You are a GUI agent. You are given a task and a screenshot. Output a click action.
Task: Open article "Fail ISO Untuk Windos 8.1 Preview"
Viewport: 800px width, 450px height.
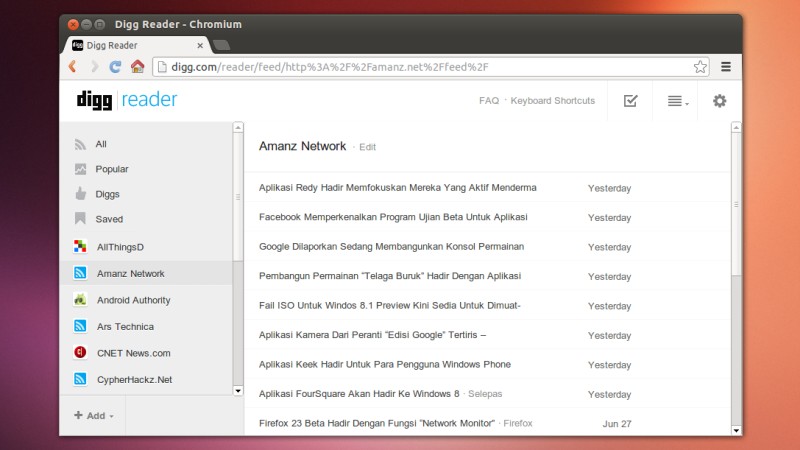[390, 305]
